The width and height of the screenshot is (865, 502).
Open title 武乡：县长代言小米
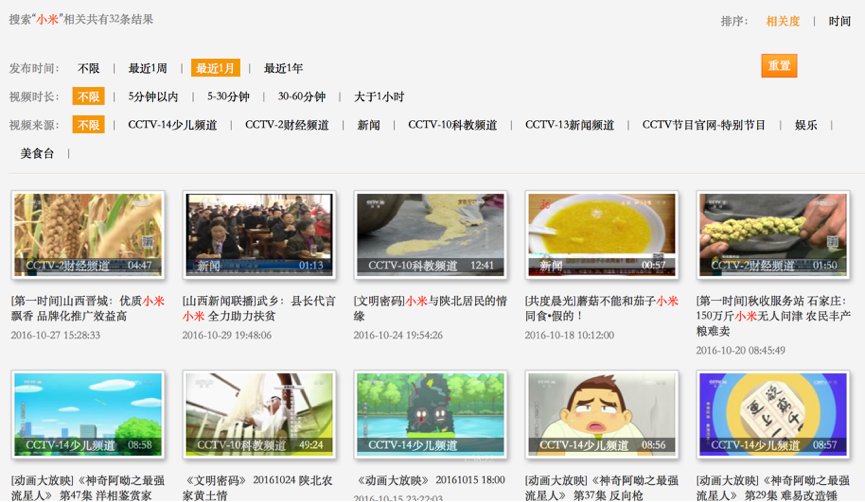point(259,308)
